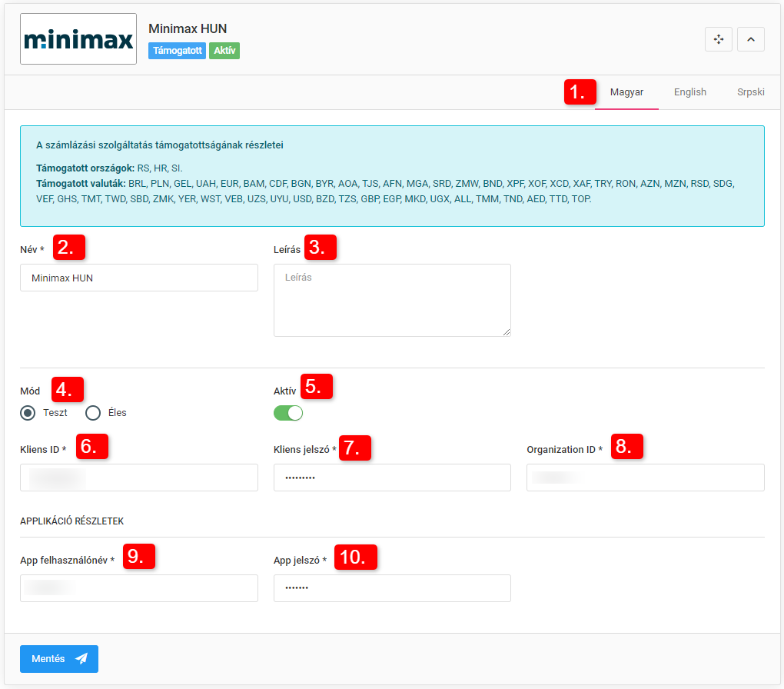Focus the Organization ID field
784x689 pixels.
[645, 478]
